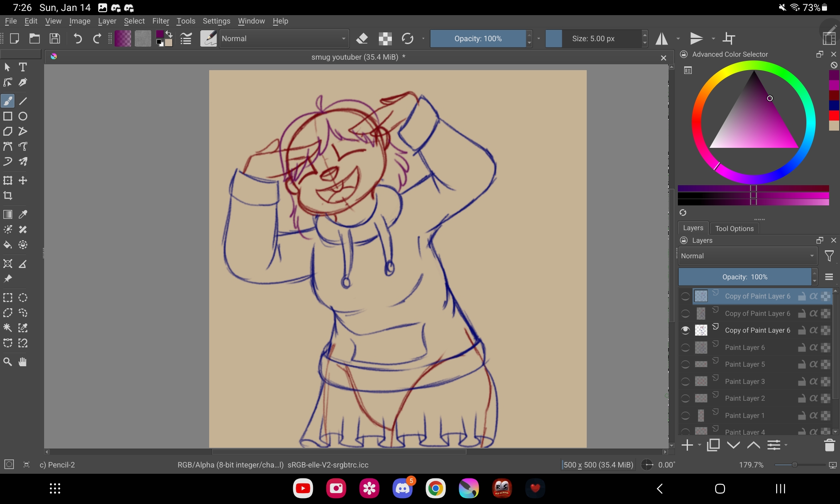
Task: Expand the add layer dropdown arrow
Action: 699,445
